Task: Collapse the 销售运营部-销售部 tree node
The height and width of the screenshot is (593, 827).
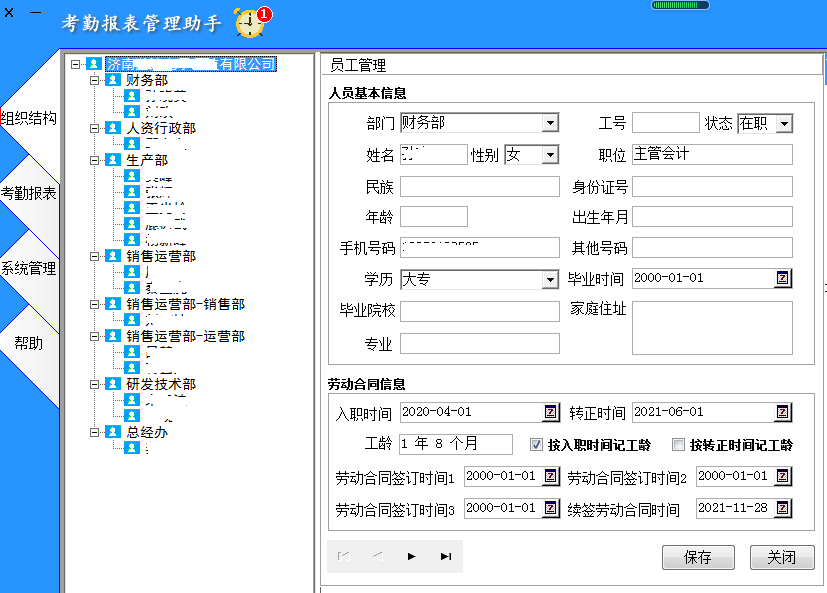Action: tap(94, 304)
